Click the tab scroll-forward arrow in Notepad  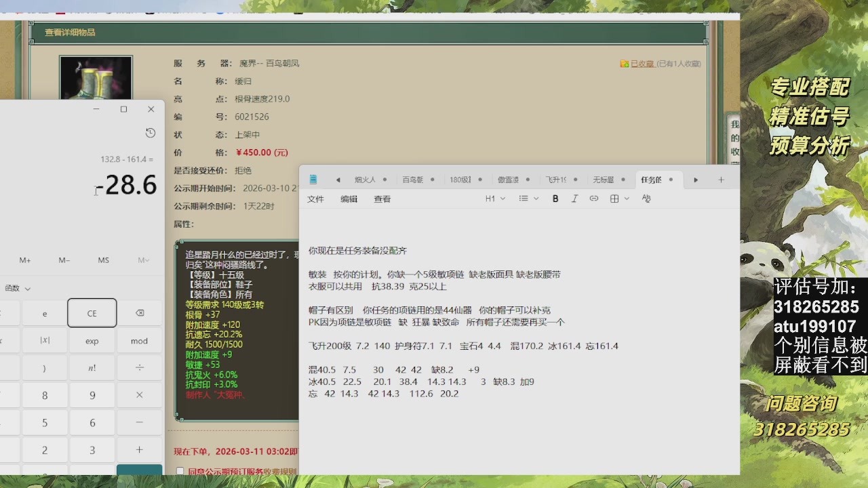pyautogui.click(x=695, y=178)
